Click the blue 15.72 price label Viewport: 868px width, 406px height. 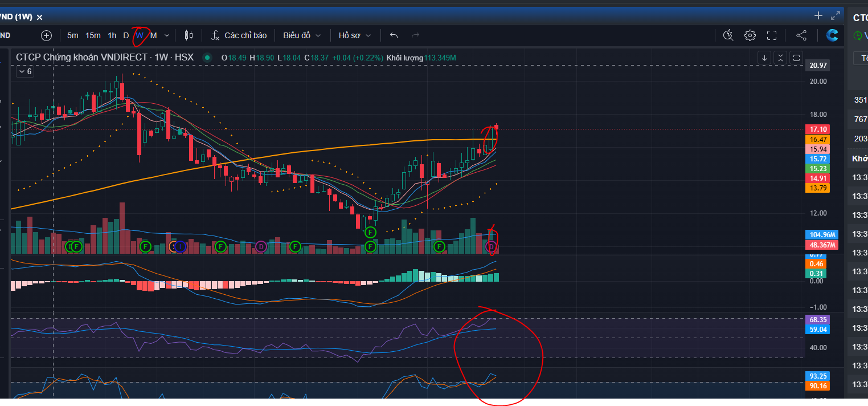tap(818, 159)
